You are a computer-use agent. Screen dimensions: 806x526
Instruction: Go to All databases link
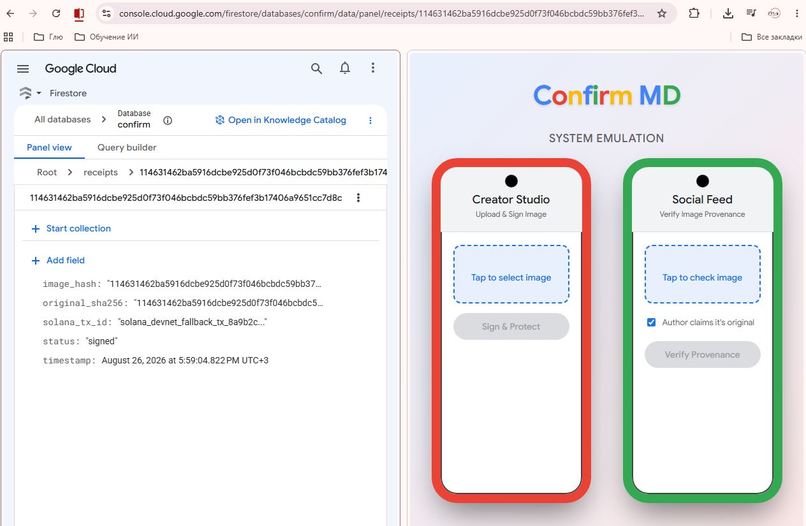pyautogui.click(x=63, y=119)
